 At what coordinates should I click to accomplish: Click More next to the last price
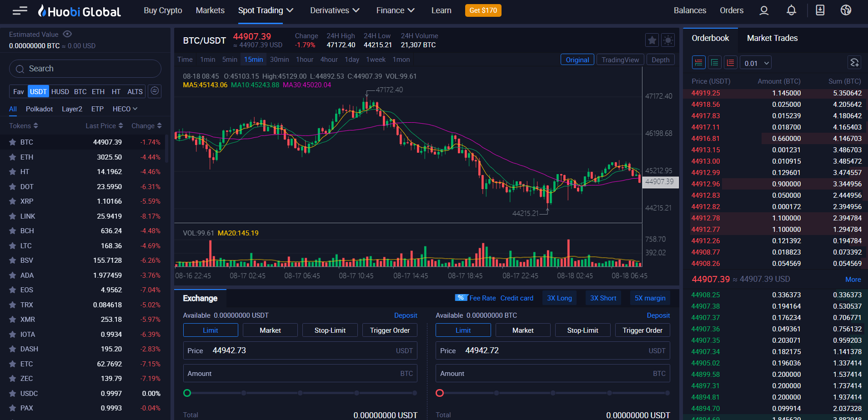click(x=853, y=280)
